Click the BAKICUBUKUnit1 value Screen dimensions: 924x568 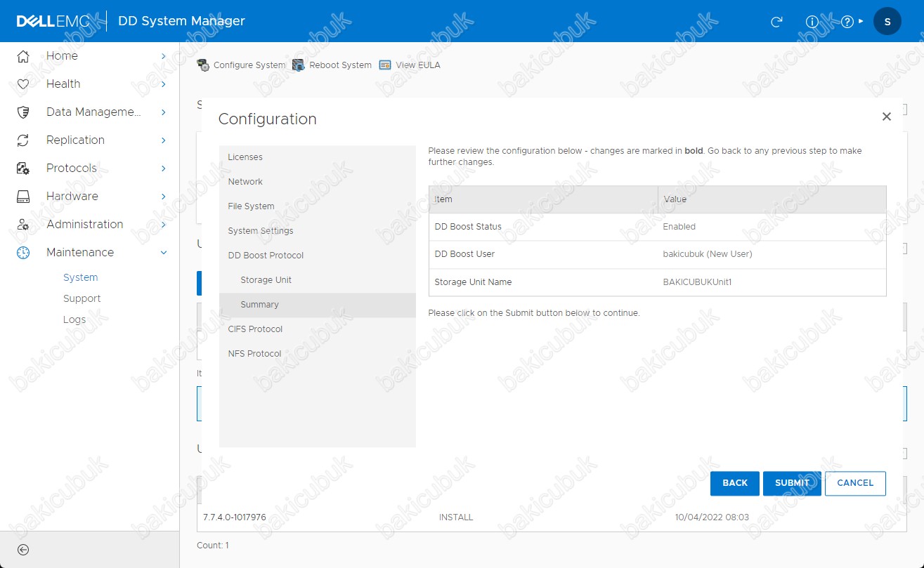[x=698, y=282]
